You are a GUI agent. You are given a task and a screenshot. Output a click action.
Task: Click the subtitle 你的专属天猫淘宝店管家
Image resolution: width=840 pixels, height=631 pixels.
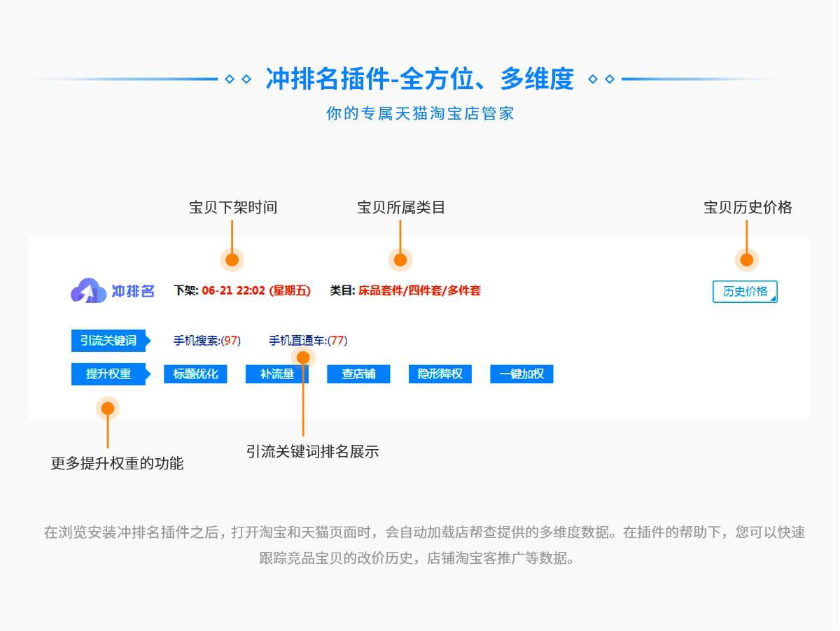[420, 113]
